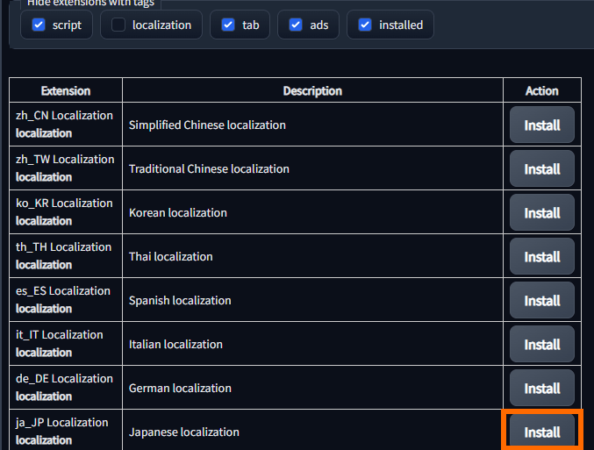
Task: Toggle the installed tag checkbox
Action: 365,25
